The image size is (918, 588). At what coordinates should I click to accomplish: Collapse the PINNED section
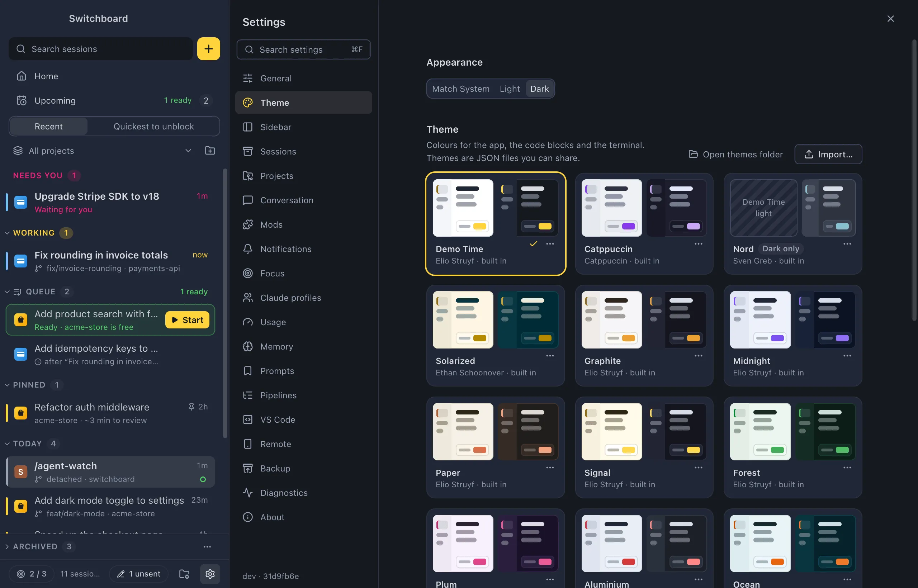pyautogui.click(x=7, y=385)
